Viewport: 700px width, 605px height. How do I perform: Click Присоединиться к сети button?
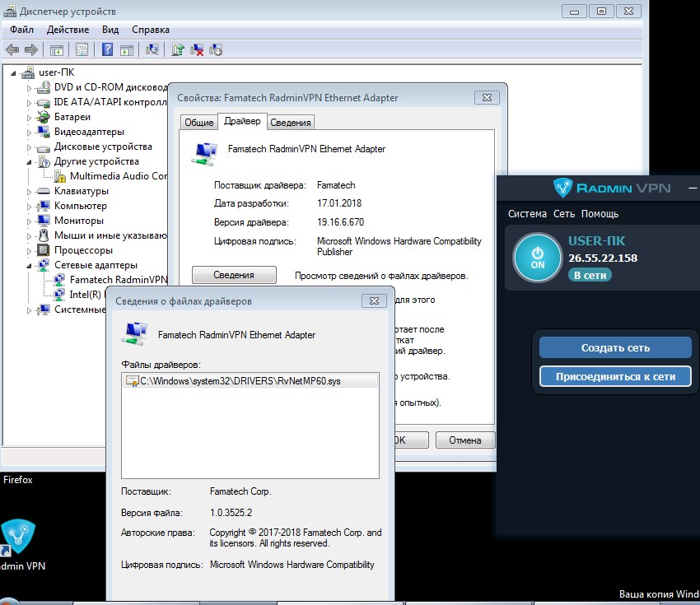point(615,376)
